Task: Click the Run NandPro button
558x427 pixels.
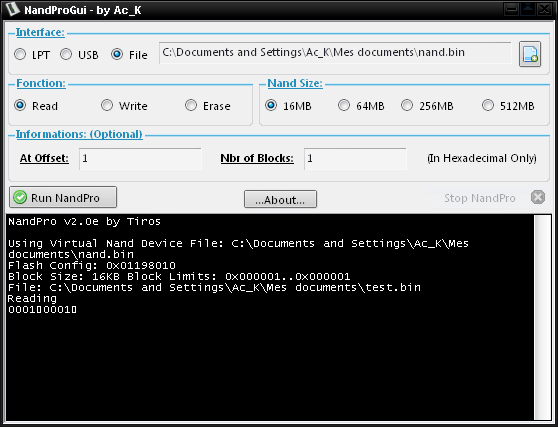Action: (x=63, y=197)
